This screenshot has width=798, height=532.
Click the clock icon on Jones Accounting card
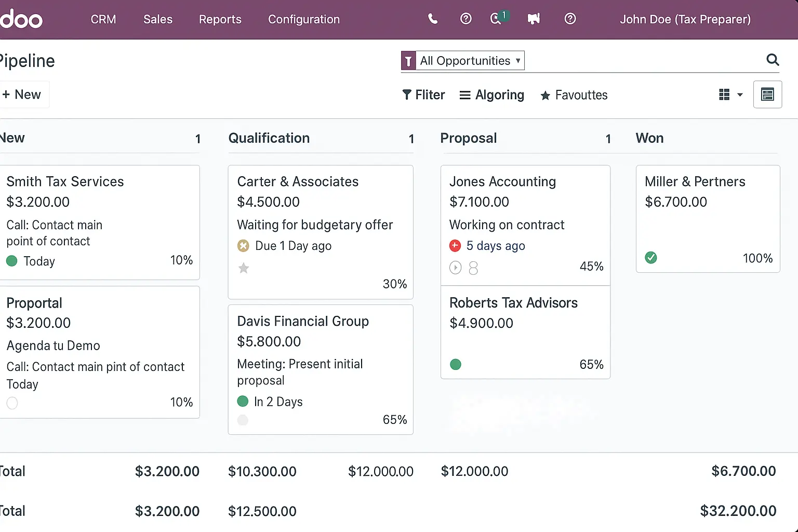(455, 268)
